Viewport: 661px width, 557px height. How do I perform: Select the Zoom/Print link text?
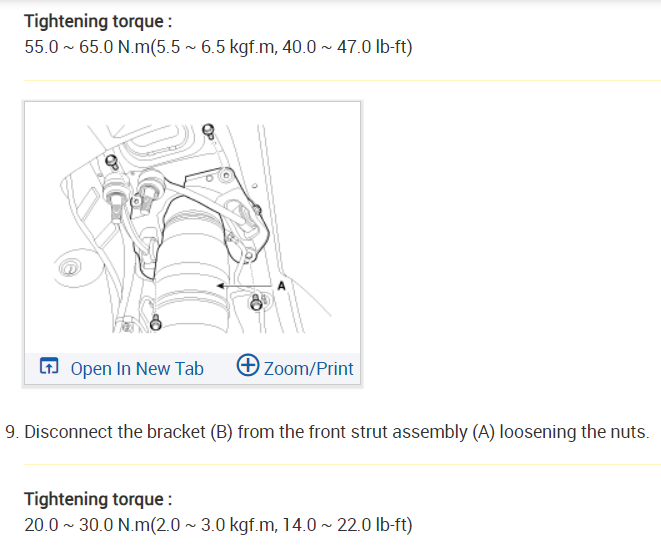pyautogui.click(x=309, y=368)
